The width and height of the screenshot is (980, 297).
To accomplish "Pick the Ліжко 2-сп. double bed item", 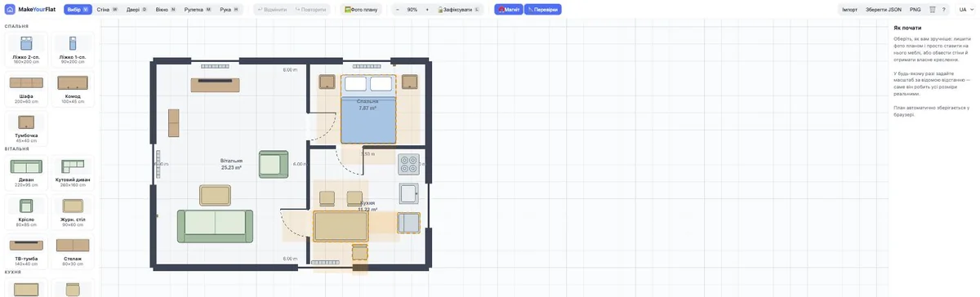I will pyautogui.click(x=26, y=51).
